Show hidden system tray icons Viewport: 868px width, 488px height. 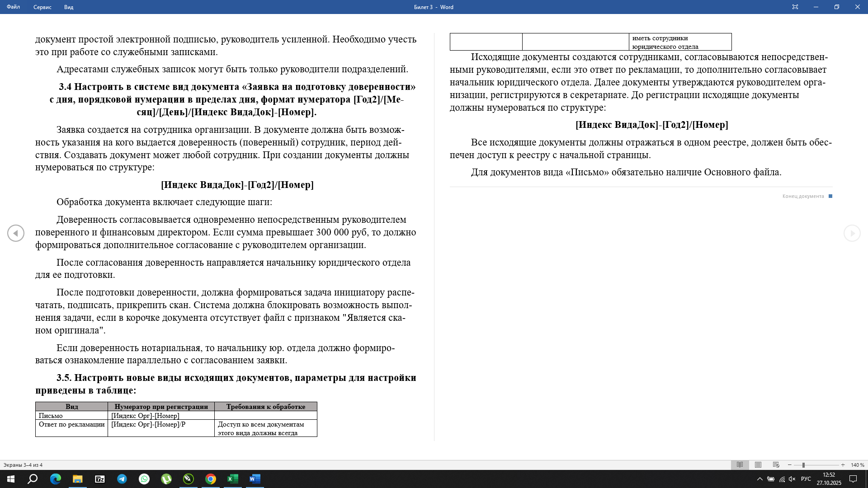760,479
